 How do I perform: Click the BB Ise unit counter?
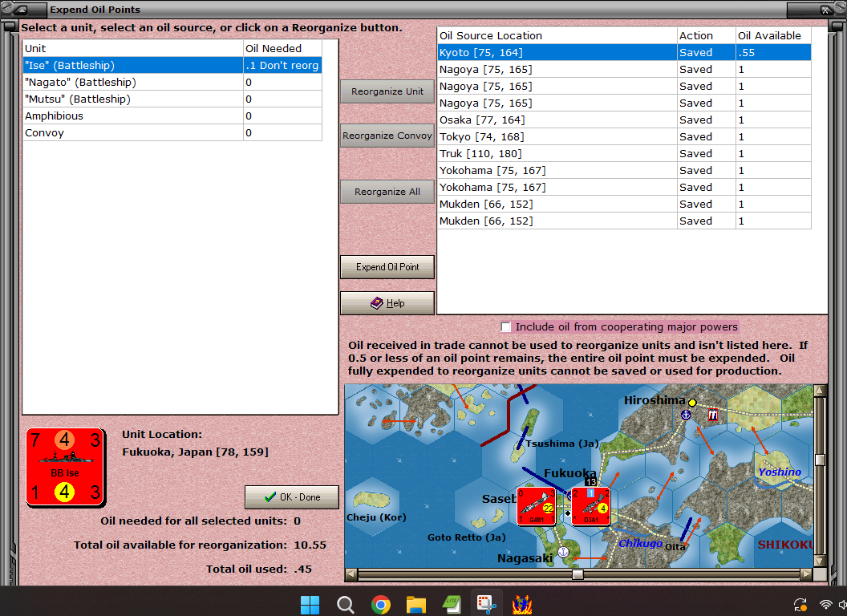(x=65, y=468)
